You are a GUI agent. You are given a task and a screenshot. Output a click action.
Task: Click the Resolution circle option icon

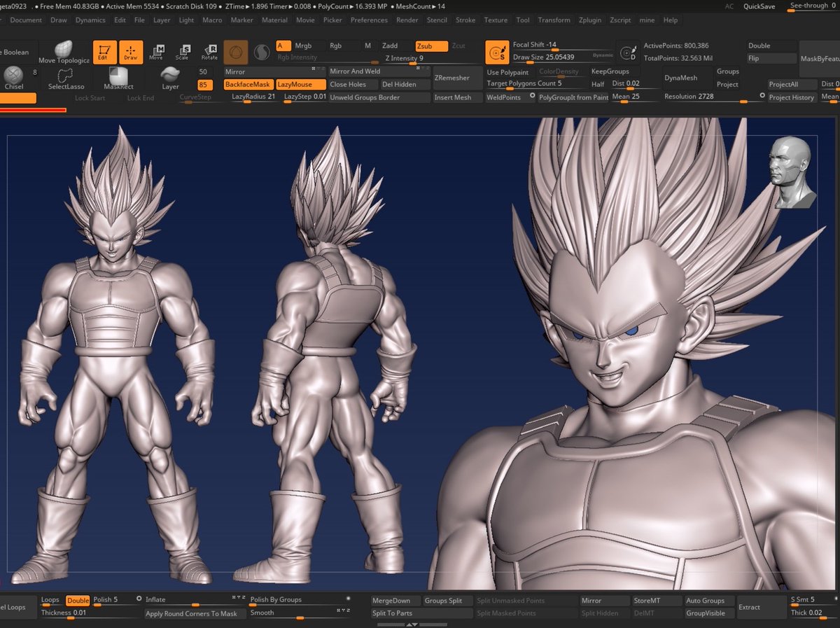click(x=762, y=95)
